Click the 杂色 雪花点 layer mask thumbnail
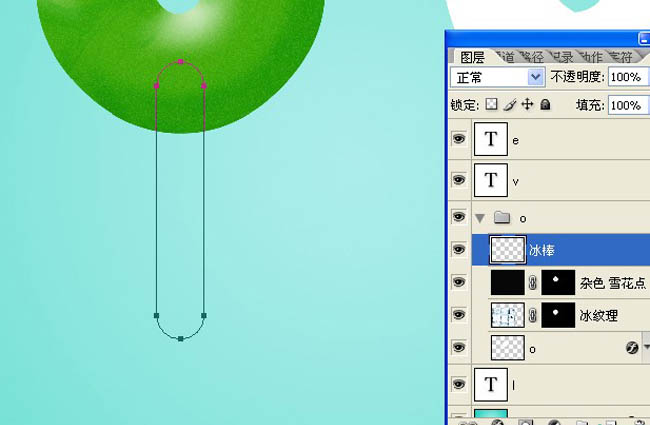Screen dimensions: 650x425 tap(557, 283)
